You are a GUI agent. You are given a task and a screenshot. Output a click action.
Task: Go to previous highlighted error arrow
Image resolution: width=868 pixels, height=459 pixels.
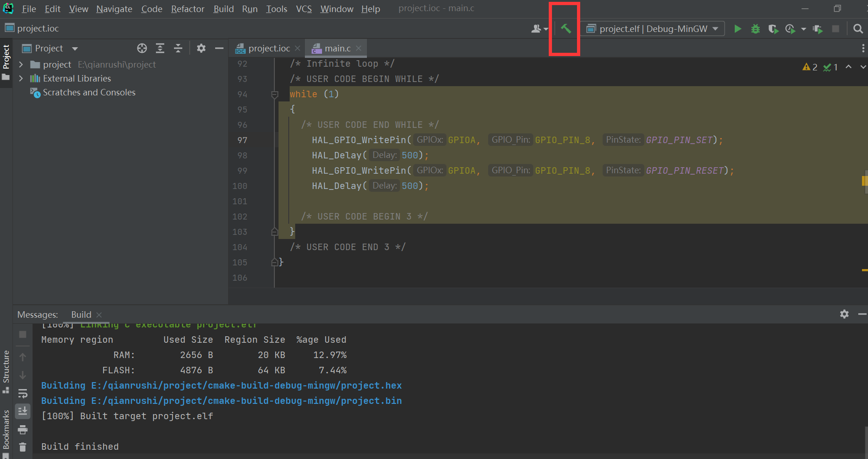(849, 67)
